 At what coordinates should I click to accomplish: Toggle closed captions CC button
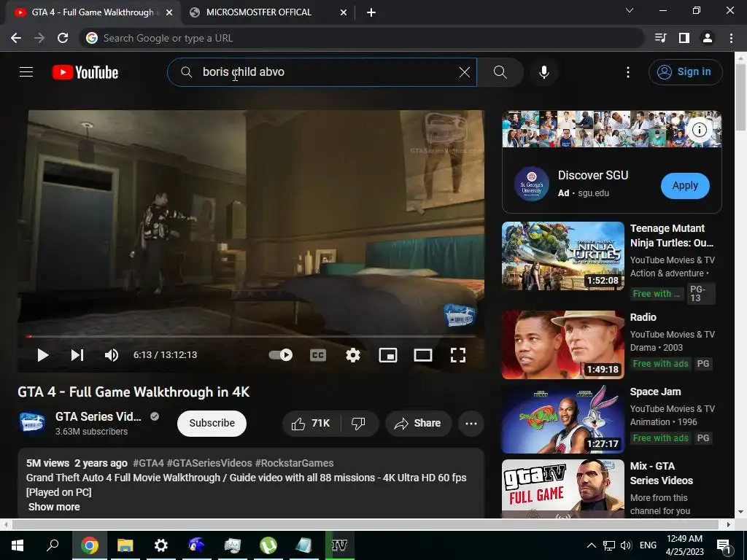318,355
